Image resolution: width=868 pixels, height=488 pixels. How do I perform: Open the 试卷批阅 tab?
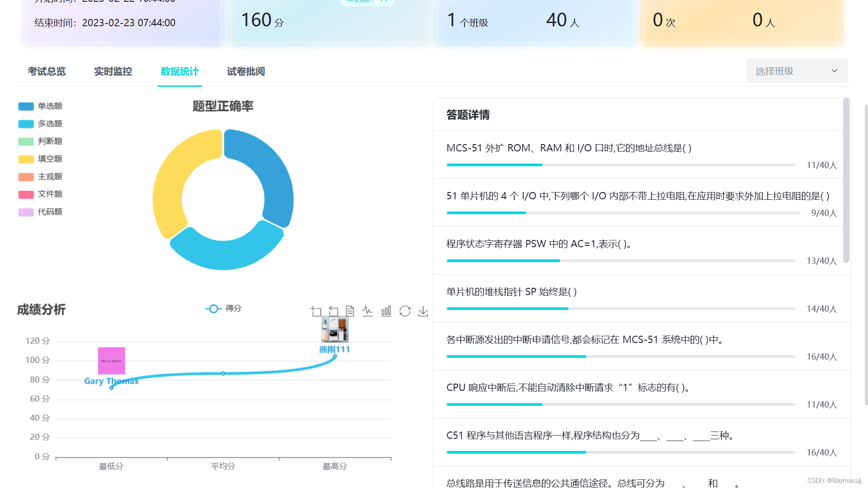(x=245, y=71)
